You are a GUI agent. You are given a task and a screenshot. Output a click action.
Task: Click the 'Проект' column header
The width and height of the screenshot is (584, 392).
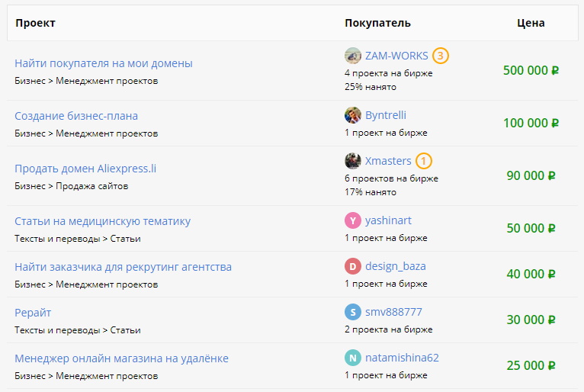pos(35,23)
